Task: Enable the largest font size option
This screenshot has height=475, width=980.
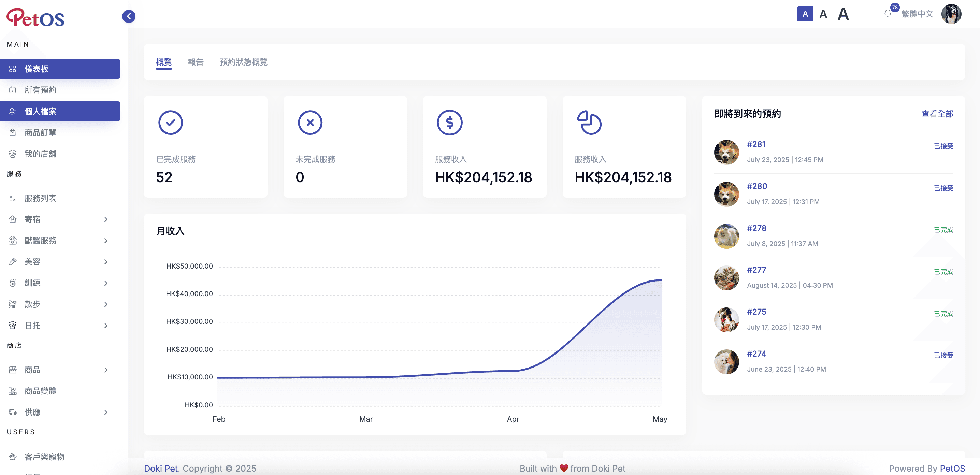Action: (843, 14)
